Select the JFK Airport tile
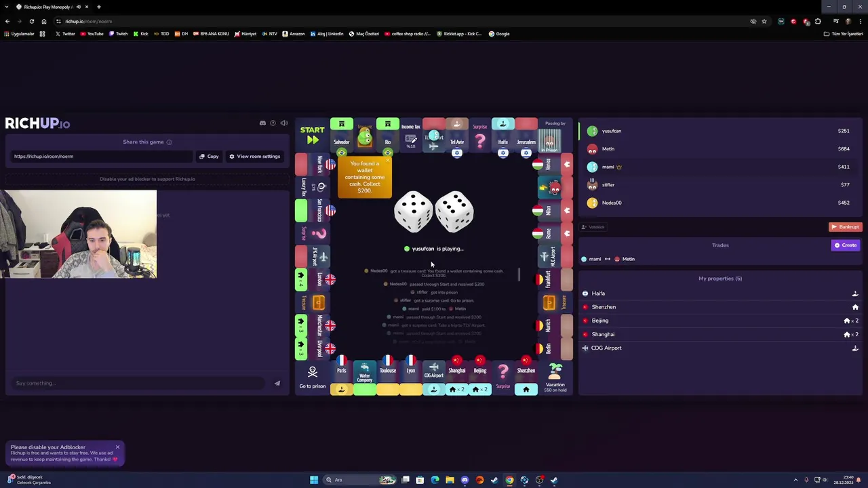 [313, 257]
